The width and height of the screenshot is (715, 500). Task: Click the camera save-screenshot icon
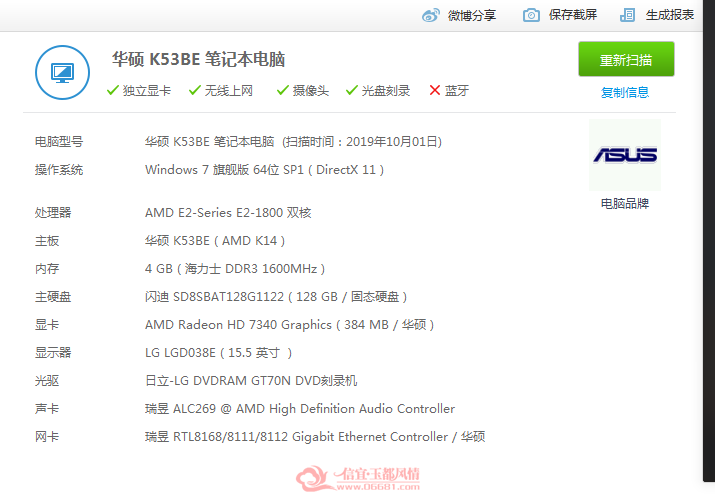point(531,15)
